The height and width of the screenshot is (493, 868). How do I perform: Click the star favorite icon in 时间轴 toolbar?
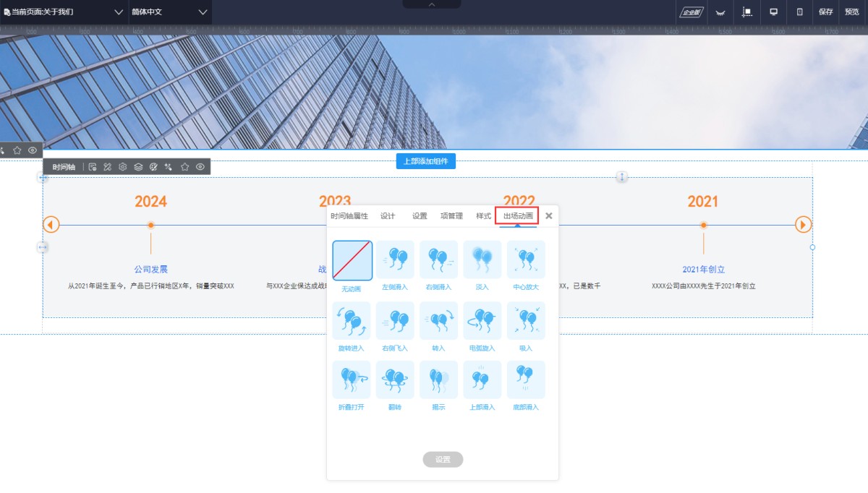pos(184,167)
